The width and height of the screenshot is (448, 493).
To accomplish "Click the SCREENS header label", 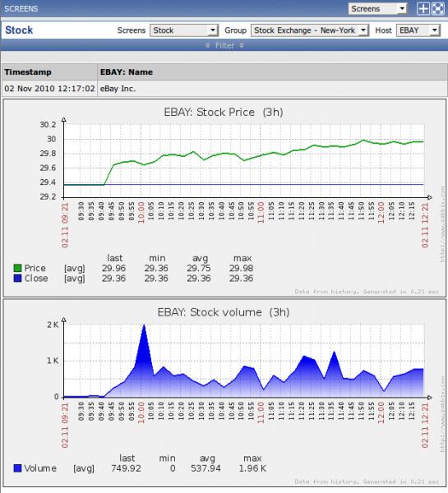I will pos(21,8).
